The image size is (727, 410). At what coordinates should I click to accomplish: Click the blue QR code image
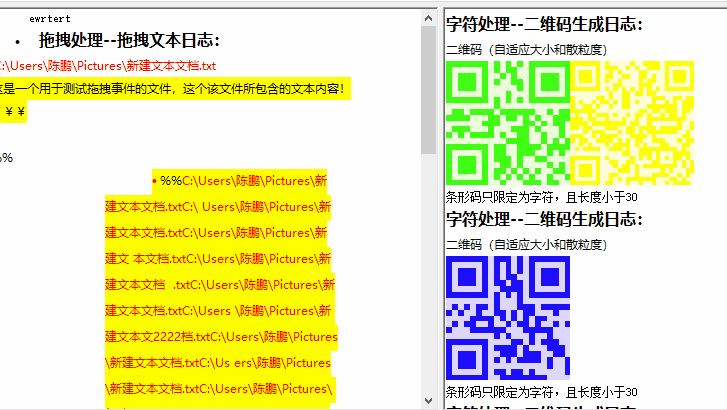click(507, 318)
